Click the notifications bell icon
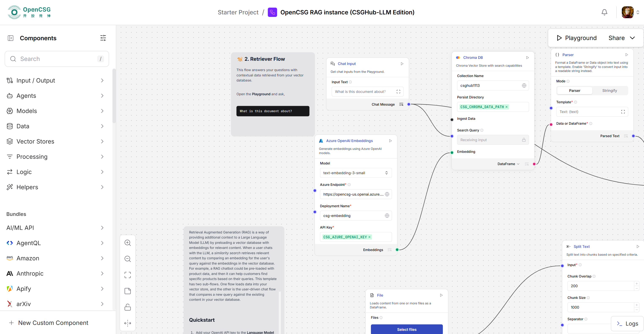 point(604,12)
